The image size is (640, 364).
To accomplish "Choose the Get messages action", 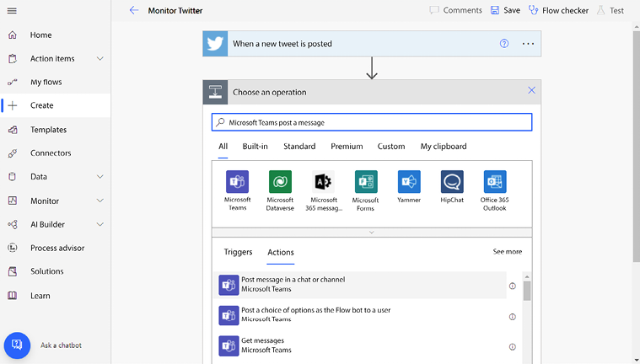I will [360, 346].
